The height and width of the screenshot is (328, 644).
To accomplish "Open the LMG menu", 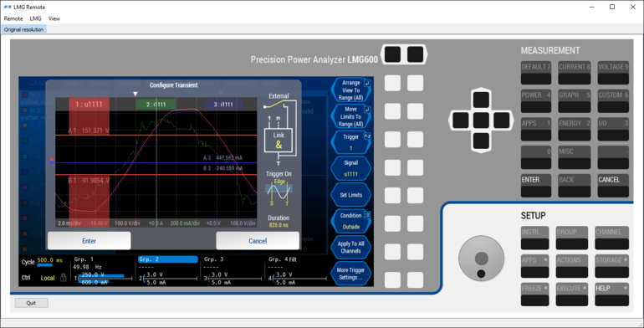I will (x=35, y=18).
